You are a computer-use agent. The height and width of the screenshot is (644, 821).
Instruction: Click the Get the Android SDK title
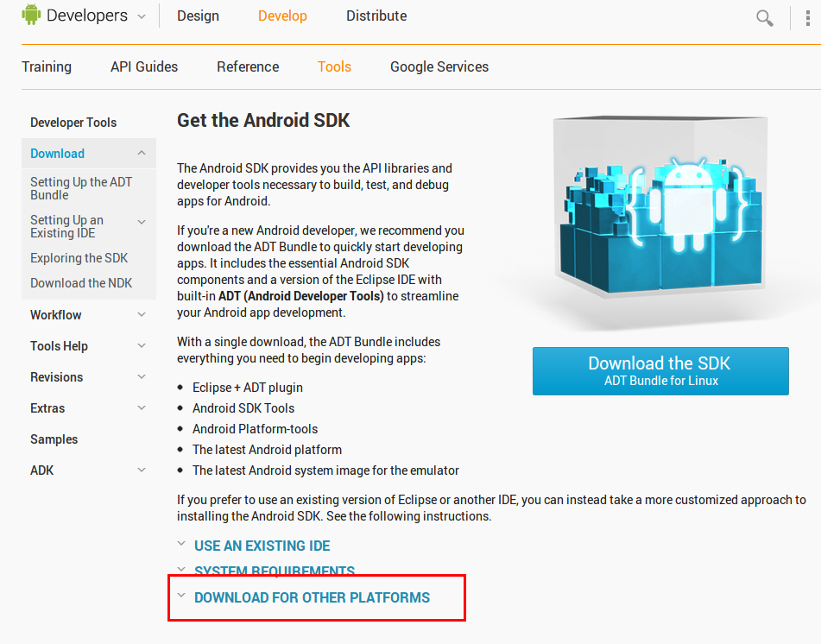(262, 120)
